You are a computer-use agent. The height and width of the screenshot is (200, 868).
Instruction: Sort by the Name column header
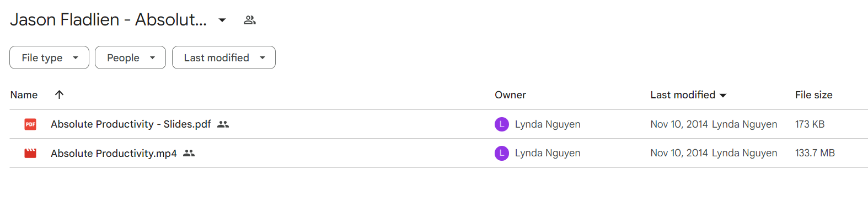click(x=24, y=94)
